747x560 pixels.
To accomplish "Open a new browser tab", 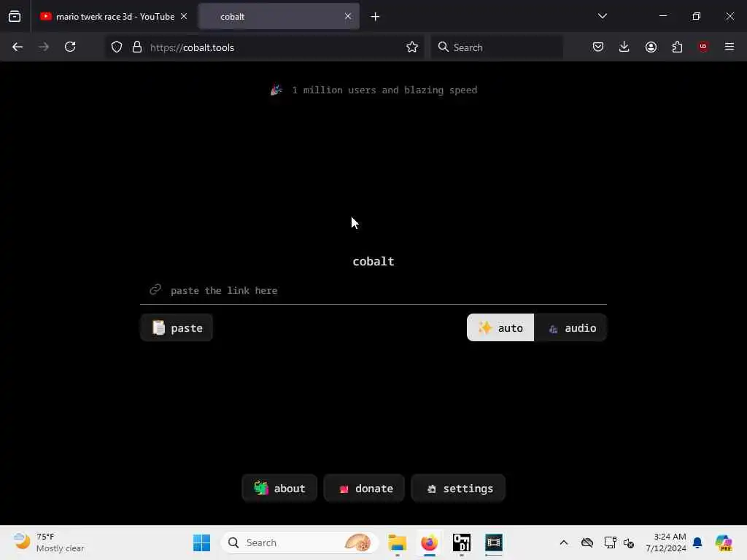I will click(375, 17).
